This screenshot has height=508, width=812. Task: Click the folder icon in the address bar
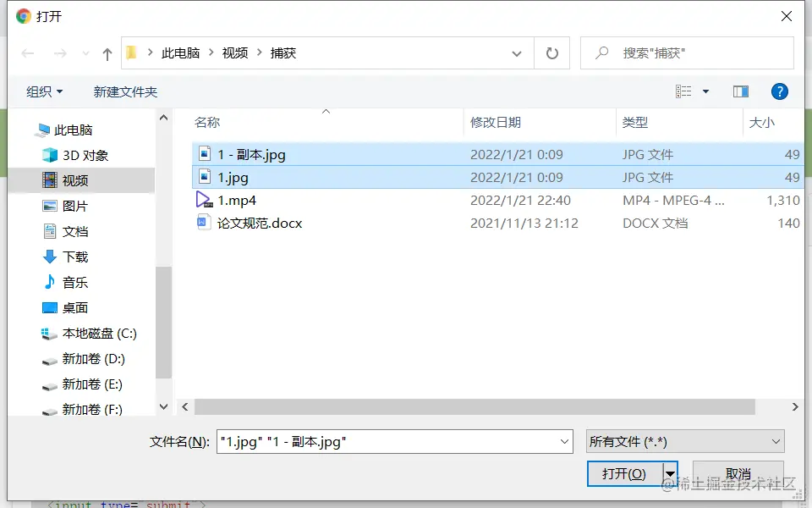131,52
